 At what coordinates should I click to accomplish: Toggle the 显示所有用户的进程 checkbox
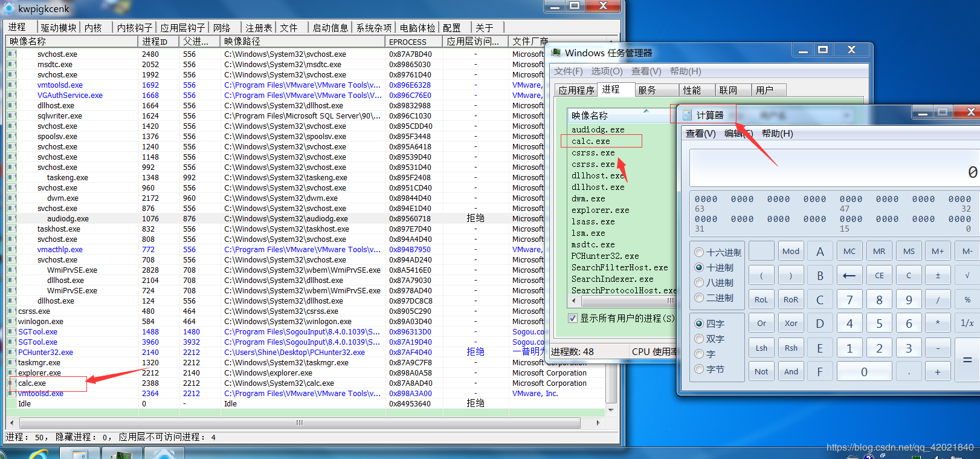pyautogui.click(x=573, y=318)
